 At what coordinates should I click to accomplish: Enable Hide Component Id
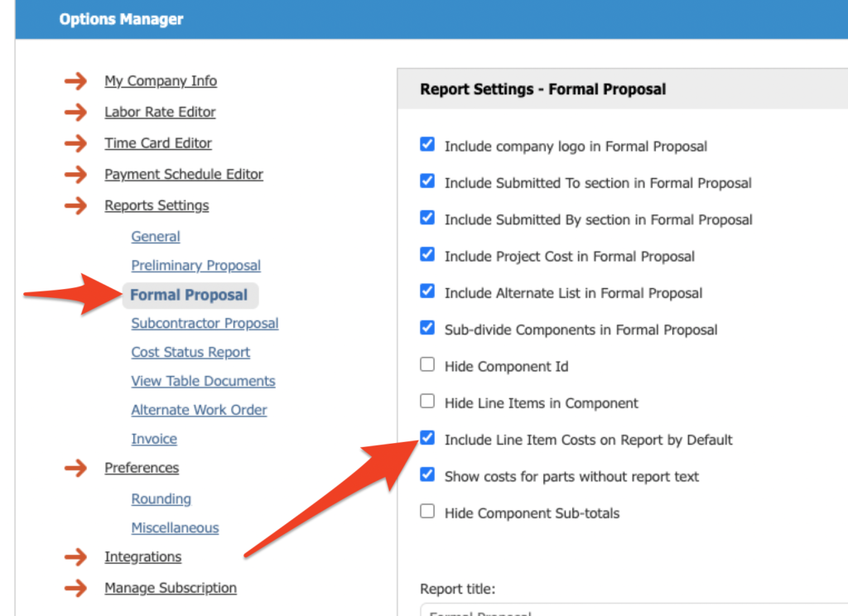pyautogui.click(x=427, y=363)
